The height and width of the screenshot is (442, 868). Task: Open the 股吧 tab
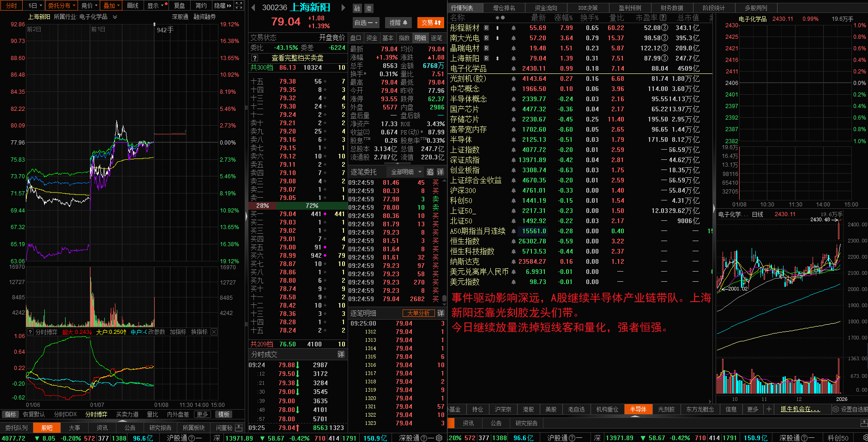coord(47,428)
